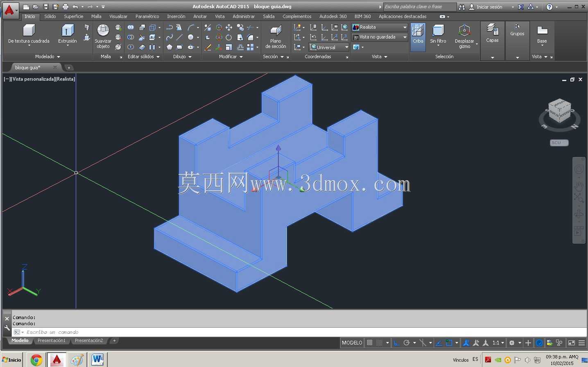Open the Realista visual style dropdown

tap(380, 27)
